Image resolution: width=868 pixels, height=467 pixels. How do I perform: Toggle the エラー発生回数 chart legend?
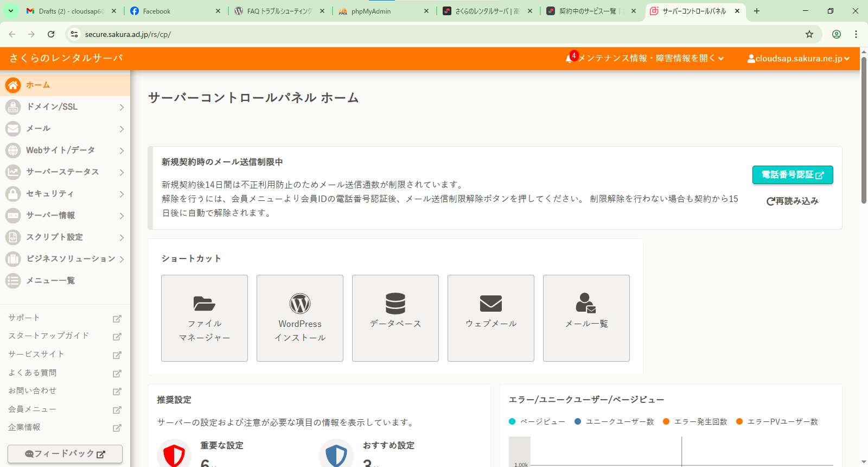[695, 421]
